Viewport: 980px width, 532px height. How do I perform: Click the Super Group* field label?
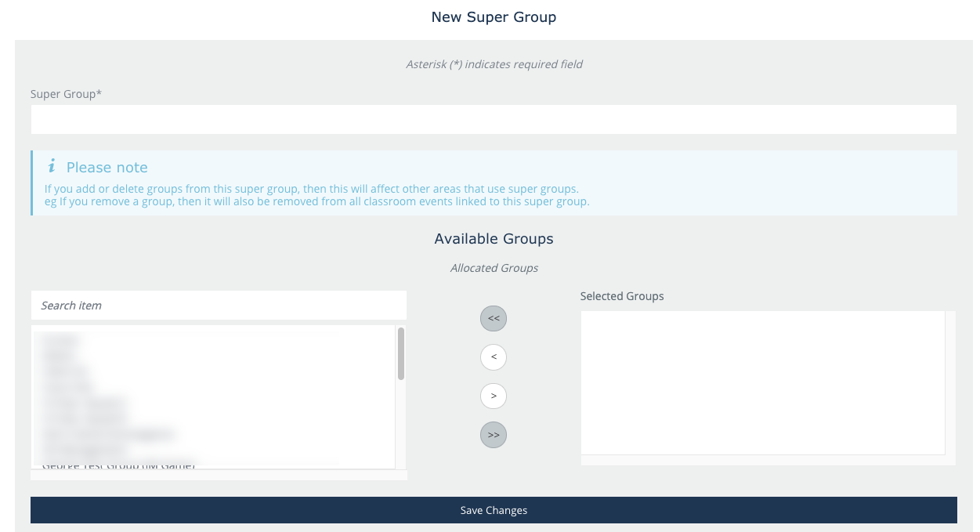point(67,94)
